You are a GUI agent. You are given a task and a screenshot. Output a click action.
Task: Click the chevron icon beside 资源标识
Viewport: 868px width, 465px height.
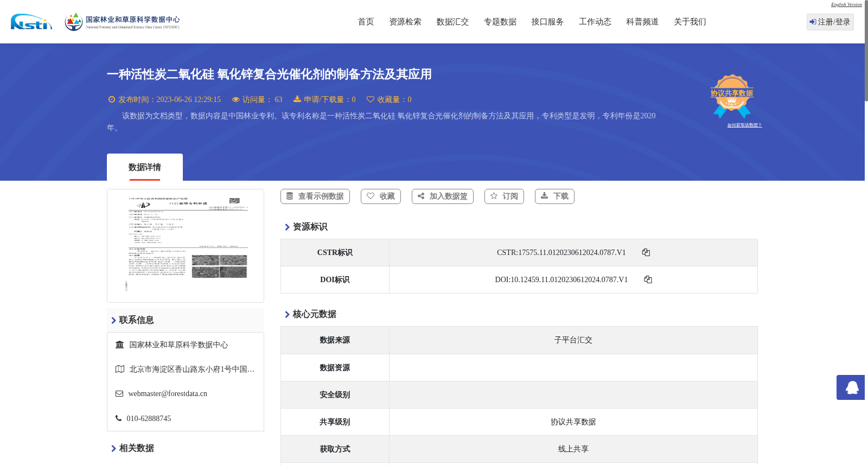click(x=287, y=227)
